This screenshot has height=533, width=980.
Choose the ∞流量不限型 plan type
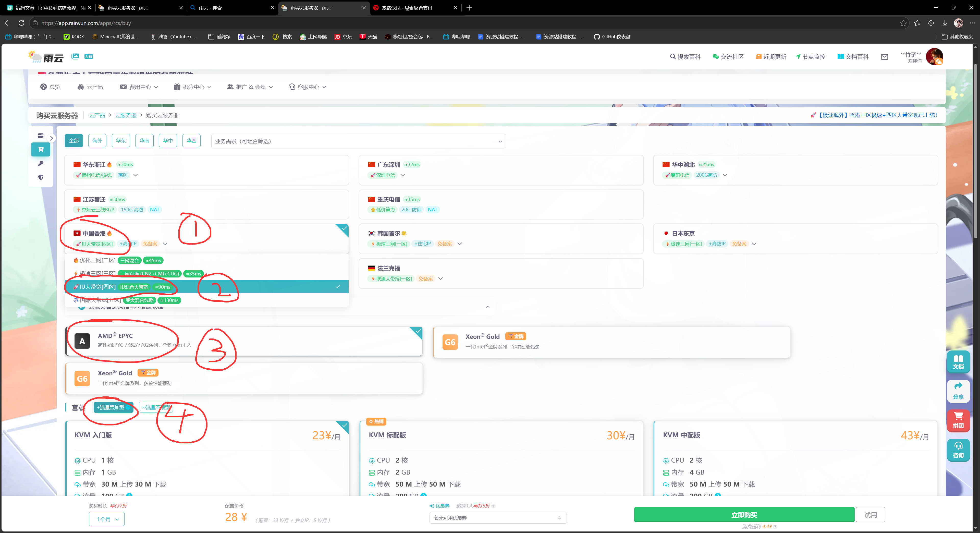click(156, 407)
